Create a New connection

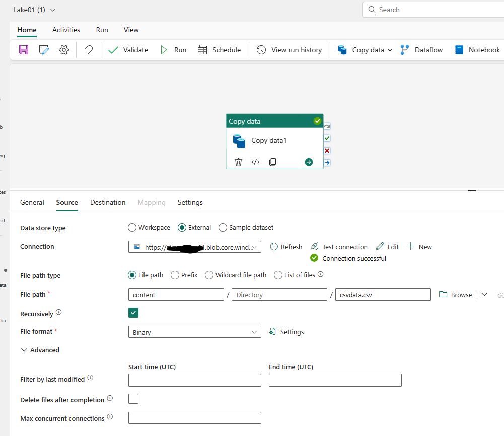419,247
